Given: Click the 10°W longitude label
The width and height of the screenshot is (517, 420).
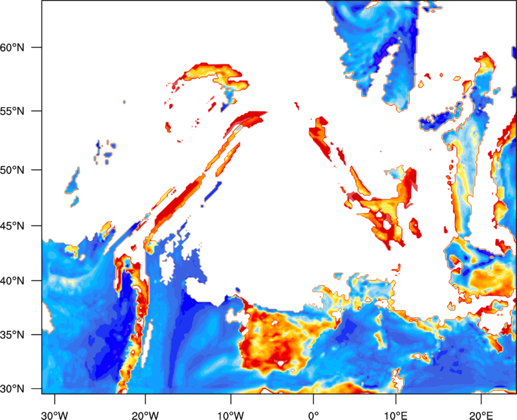Looking at the screenshot, I should coord(231,415).
